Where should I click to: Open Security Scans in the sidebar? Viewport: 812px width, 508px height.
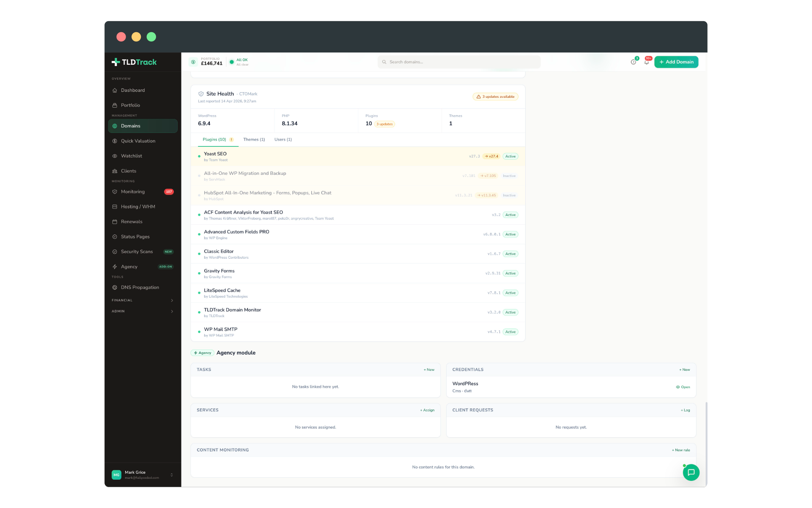pyautogui.click(x=143, y=252)
